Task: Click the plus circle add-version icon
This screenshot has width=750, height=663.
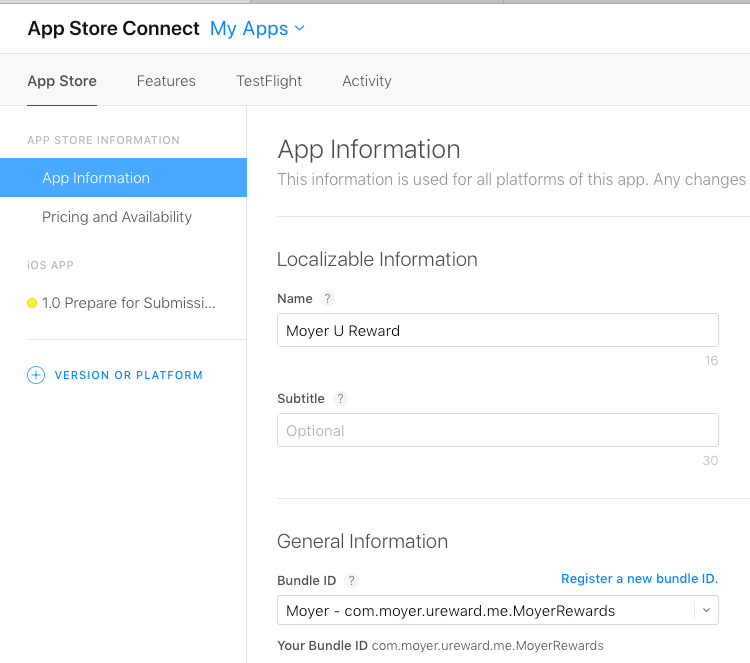Action: 36,375
